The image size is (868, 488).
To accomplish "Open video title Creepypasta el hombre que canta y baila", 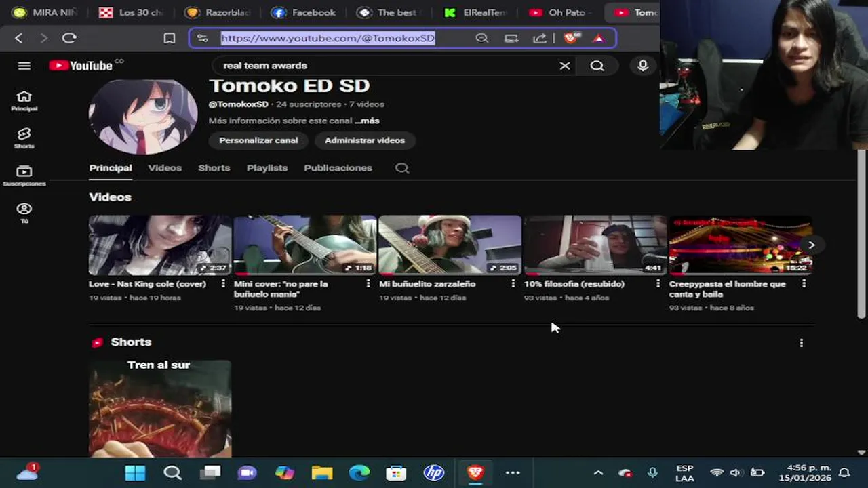I will 727,289.
